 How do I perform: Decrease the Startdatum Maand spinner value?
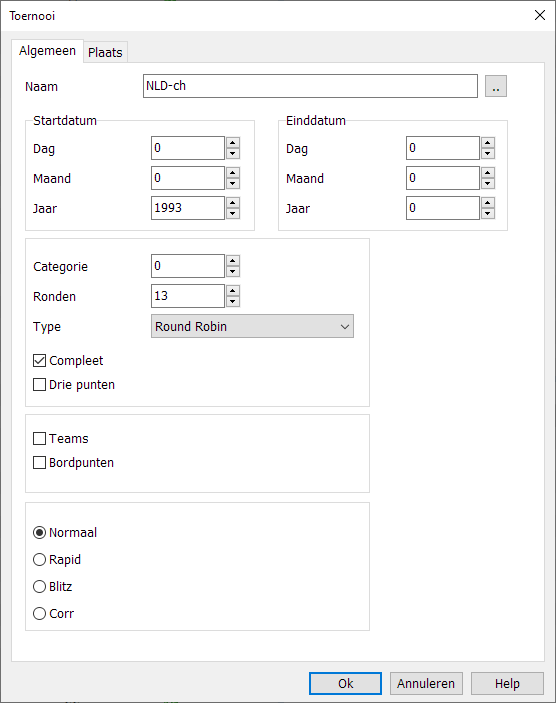(232, 183)
